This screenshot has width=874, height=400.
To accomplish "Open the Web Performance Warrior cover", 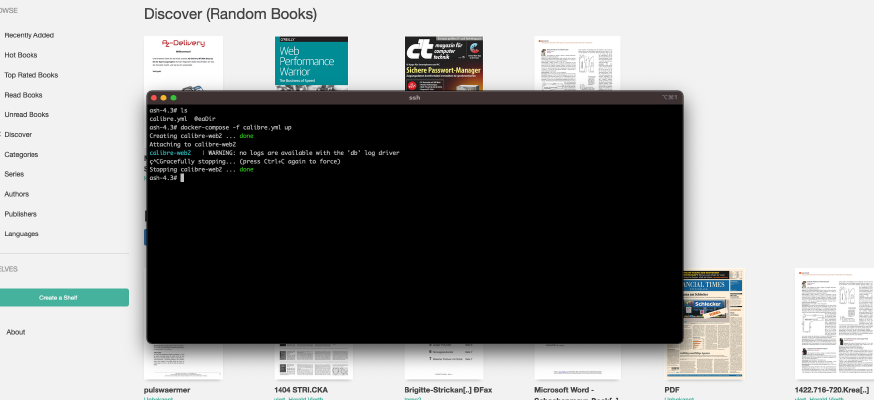I will pyautogui.click(x=311, y=63).
